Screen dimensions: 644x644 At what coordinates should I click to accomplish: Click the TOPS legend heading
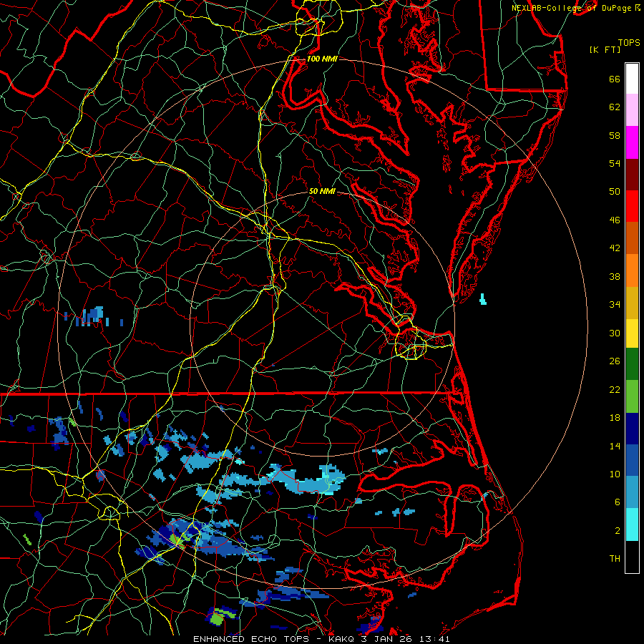pyautogui.click(x=629, y=43)
